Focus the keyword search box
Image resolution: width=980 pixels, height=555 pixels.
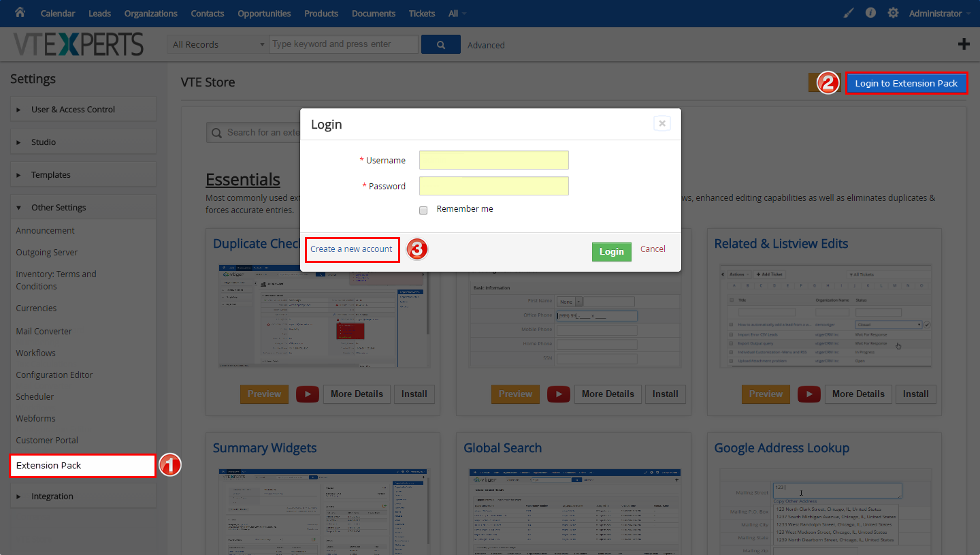click(344, 44)
